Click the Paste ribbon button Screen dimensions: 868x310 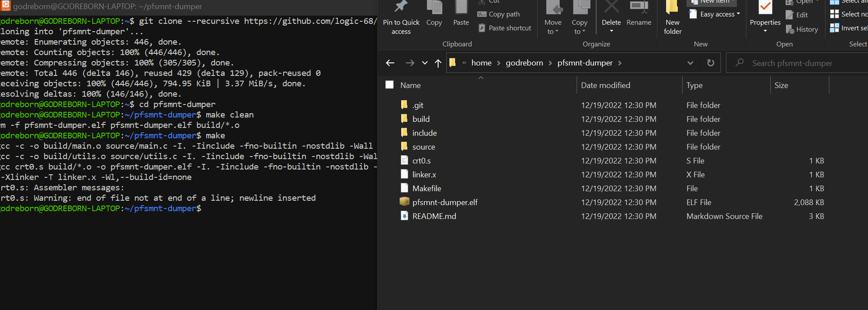[x=461, y=14]
